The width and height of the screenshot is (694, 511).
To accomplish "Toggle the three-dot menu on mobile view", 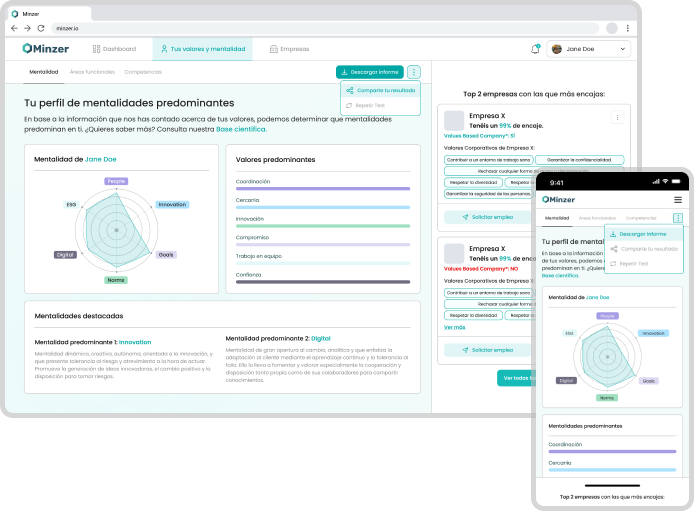I will [x=678, y=218].
